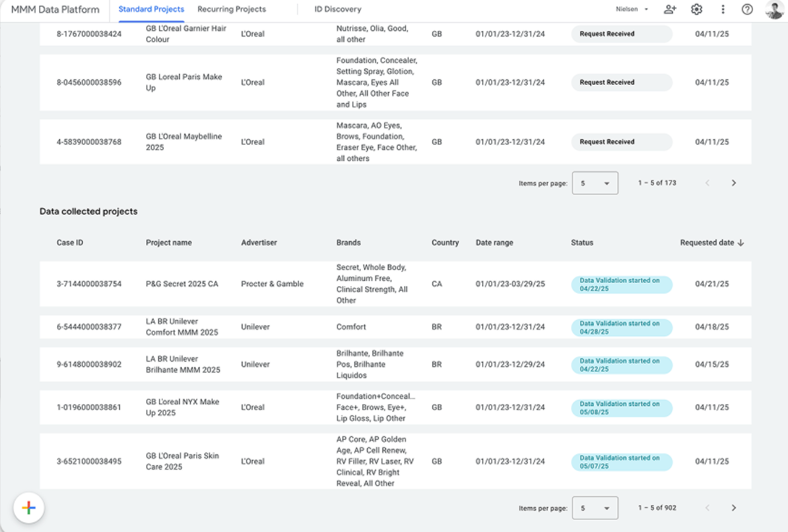The image size is (788, 532).
Task: Click Request Received status for Garnier Hair Colour
Action: coord(622,34)
